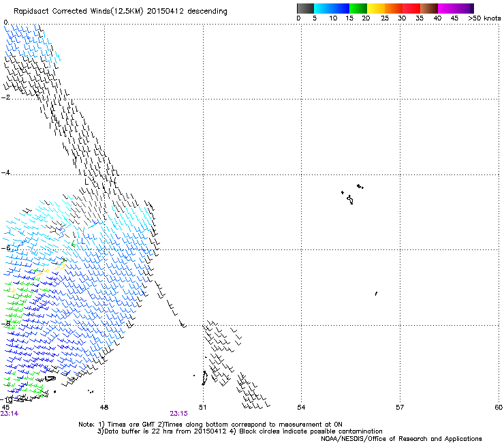This screenshot has width=504, height=443.
Task: Click the Rapidscat Corrected Winds title text
Action: pyautogui.click(x=121, y=12)
